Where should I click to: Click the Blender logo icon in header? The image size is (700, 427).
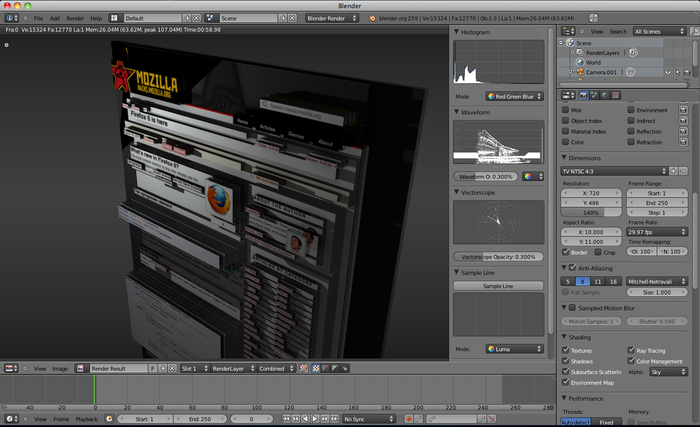click(x=372, y=18)
